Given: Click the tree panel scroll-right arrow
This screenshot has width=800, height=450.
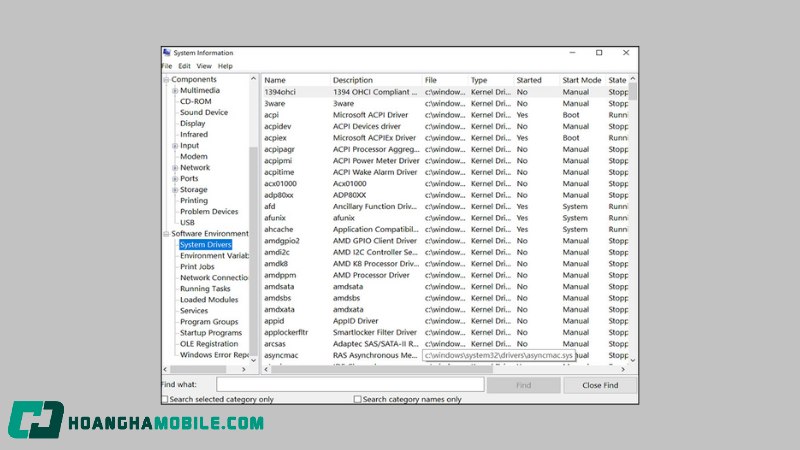Looking at the screenshot, I should point(243,369).
